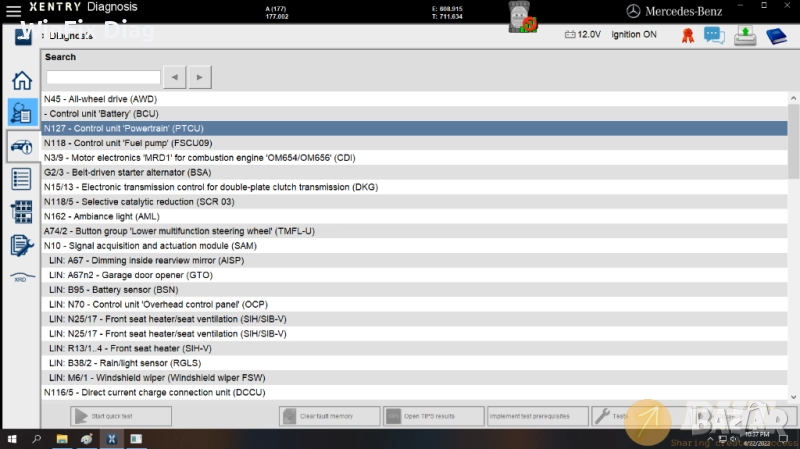
Task: Click the search previous arrow button
Action: pos(175,77)
